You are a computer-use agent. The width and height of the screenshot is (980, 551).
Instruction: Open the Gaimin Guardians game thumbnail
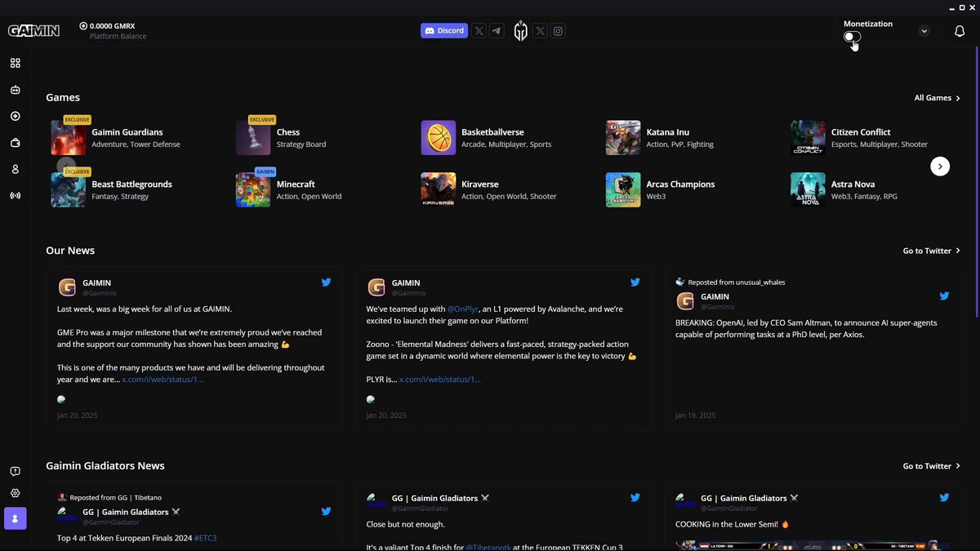pos(68,138)
